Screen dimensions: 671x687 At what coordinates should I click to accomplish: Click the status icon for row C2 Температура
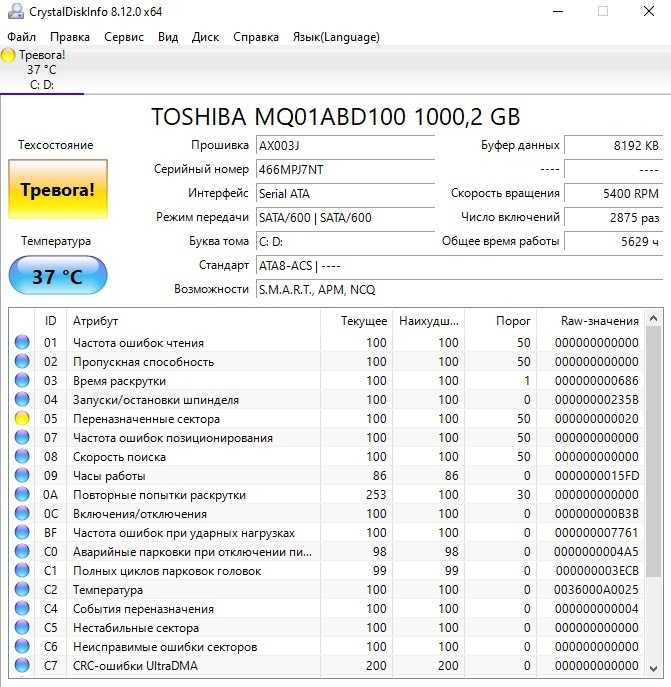click(x=22, y=589)
